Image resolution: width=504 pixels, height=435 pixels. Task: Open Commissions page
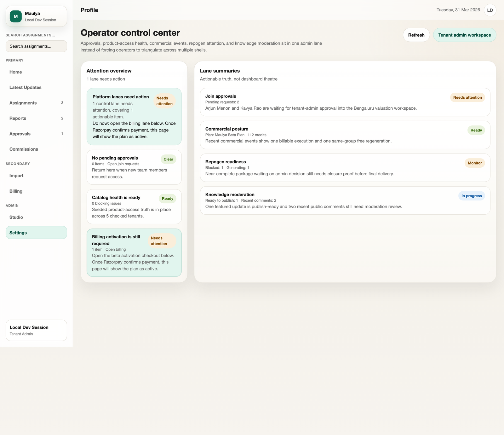coord(24,149)
